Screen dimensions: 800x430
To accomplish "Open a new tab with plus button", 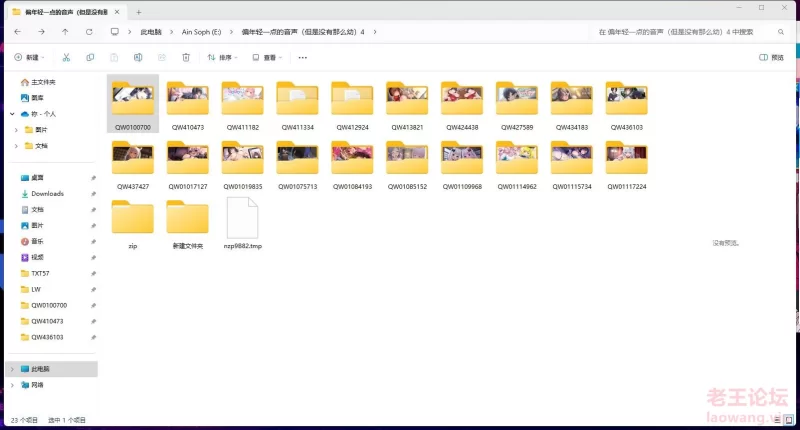I will 139,12.
